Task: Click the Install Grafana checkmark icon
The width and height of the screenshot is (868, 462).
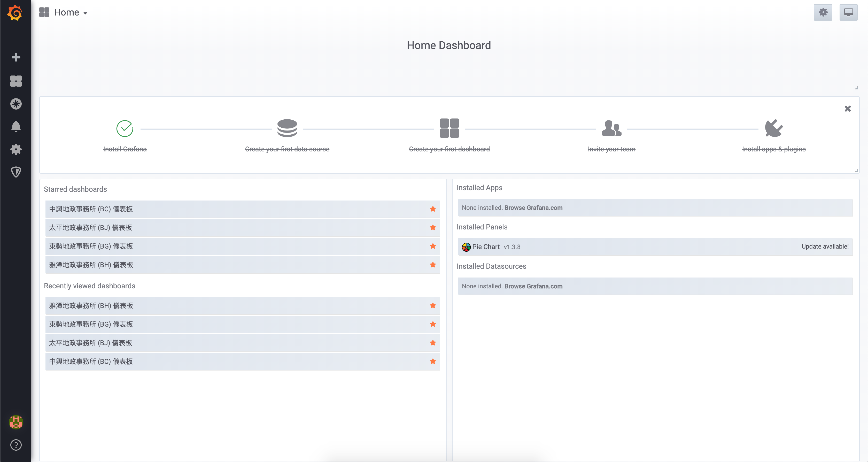Action: tap(125, 128)
